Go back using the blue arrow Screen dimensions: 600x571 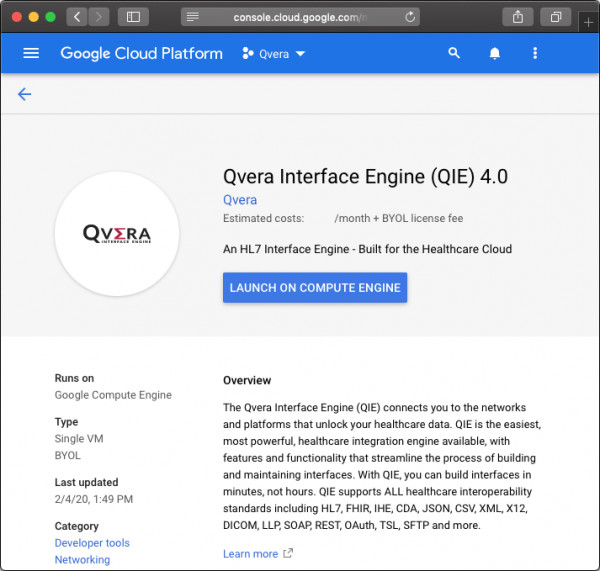tap(24, 94)
